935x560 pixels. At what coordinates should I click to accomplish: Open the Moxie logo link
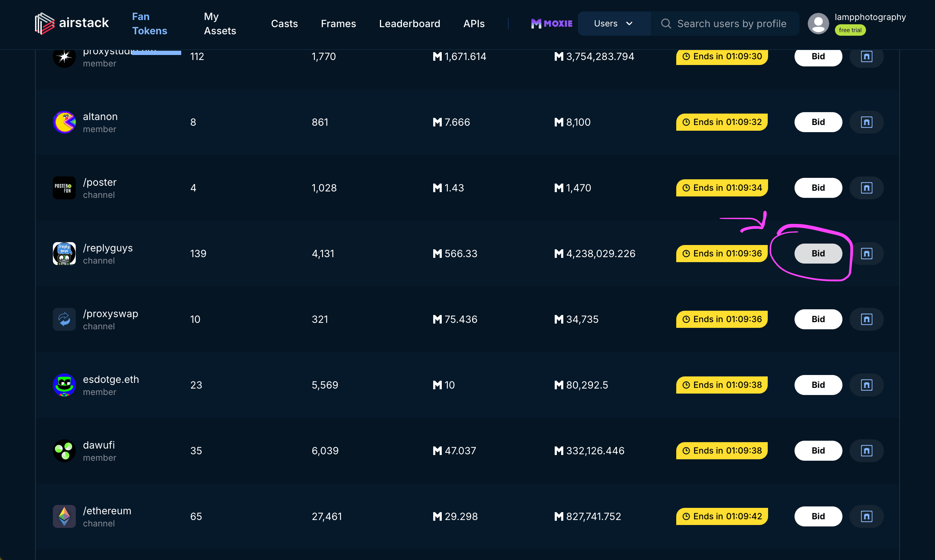click(x=552, y=24)
